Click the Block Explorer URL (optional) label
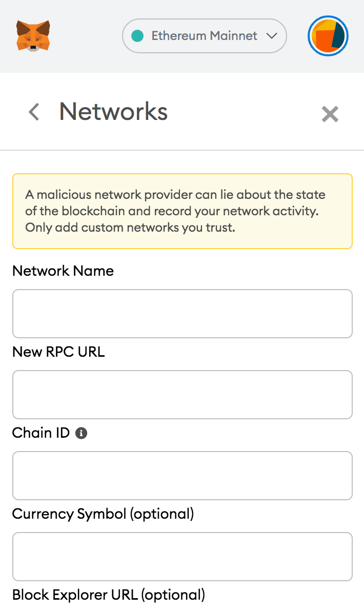Viewport: 364px width, 612px height. coord(109,595)
